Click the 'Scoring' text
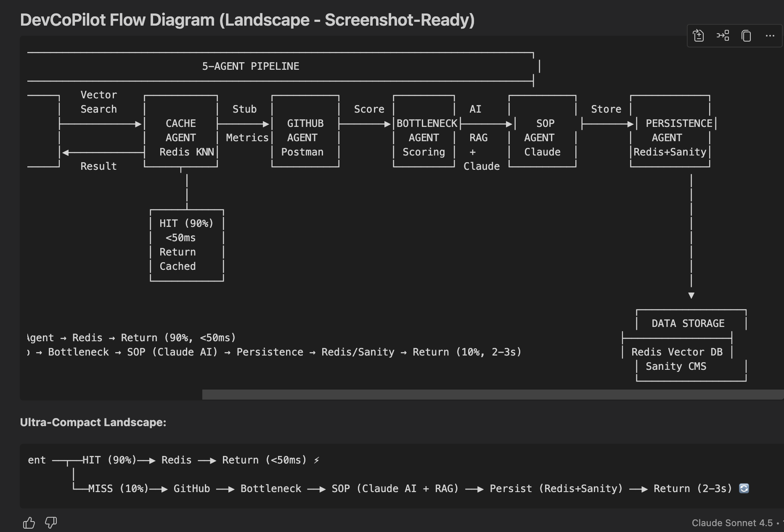 tap(424, 152)
